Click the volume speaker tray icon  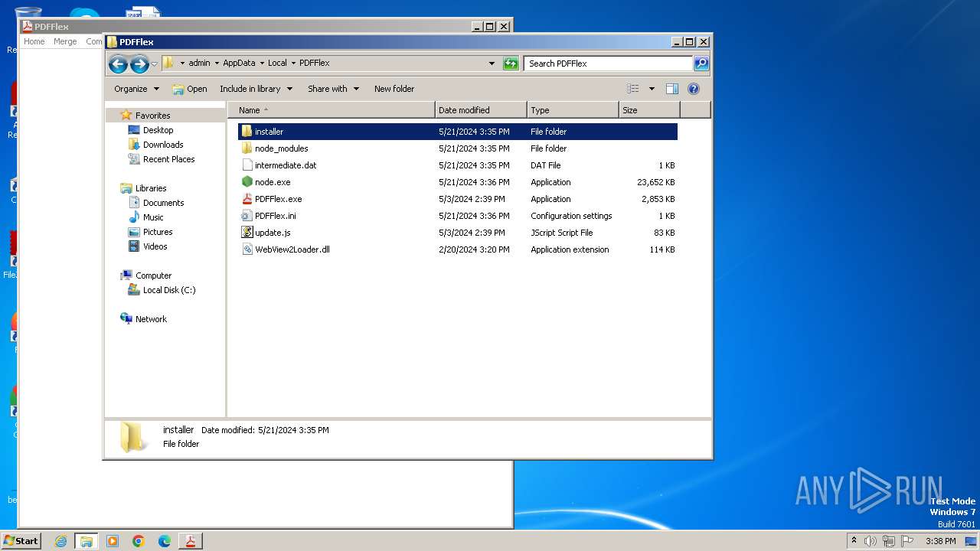pyautogui.click(x=871, y=541)
